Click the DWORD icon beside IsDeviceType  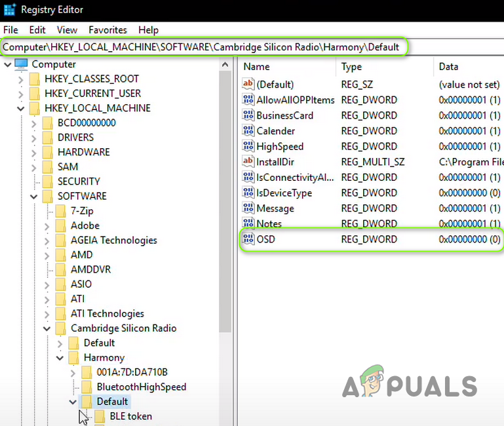[x=248, y=193]
